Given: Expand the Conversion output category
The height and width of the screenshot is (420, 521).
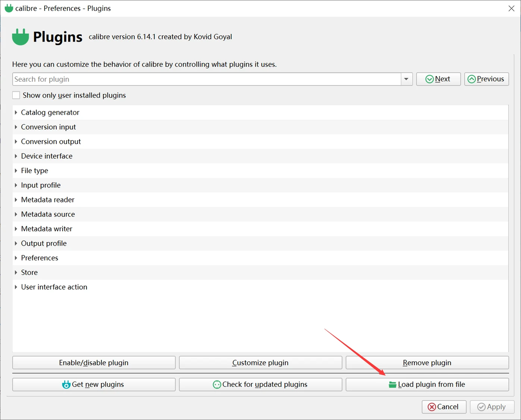Looking at the screenshot, I should (16, 142).
